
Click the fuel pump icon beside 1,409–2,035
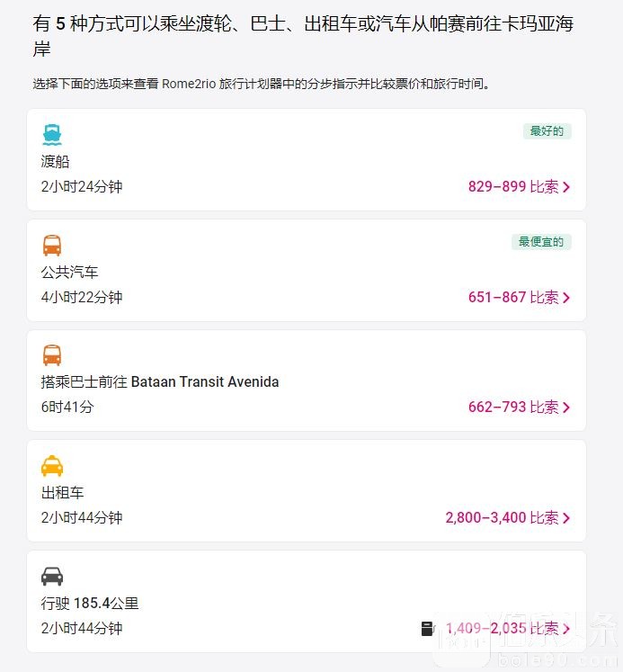[x=428, y=629]
